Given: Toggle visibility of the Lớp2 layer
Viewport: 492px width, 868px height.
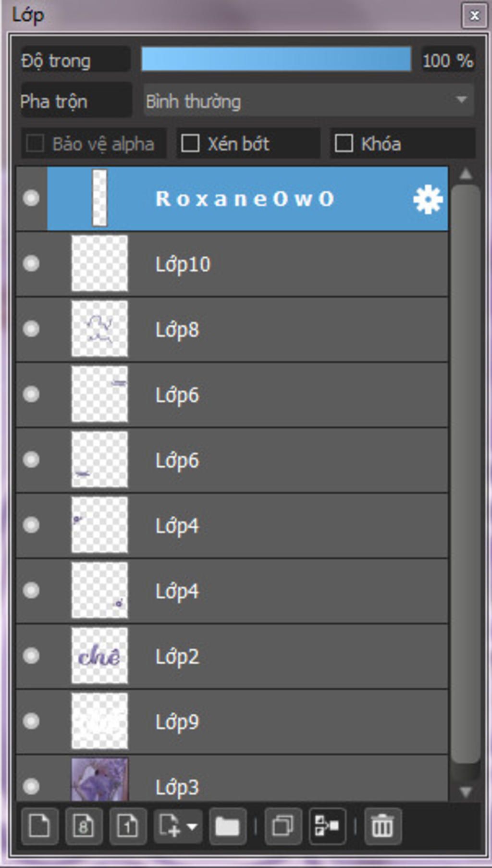Looking at the screenshot, I should 31,656.
